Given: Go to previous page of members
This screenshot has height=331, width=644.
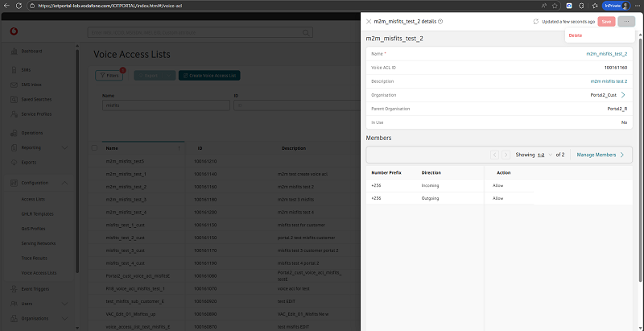Looking at the screenshot, I should point(494,154).
